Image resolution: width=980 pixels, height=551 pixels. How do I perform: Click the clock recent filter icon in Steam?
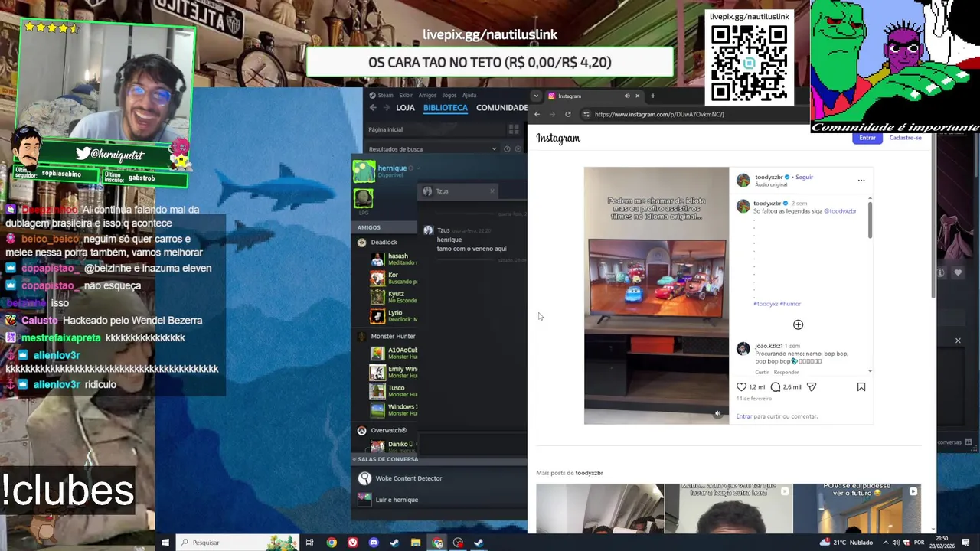click(x=507, y=149)
